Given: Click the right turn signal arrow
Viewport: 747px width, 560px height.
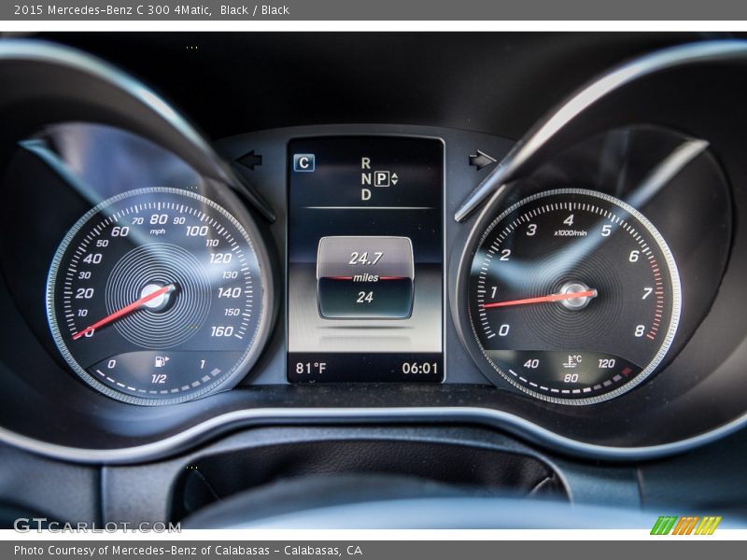Looking at the screenshot, I should 482,160.
